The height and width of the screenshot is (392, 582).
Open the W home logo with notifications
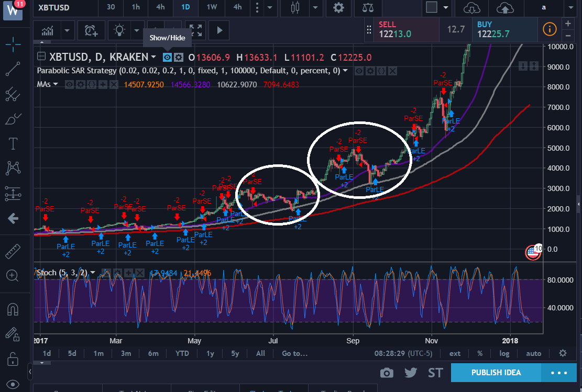pos(14,9)
